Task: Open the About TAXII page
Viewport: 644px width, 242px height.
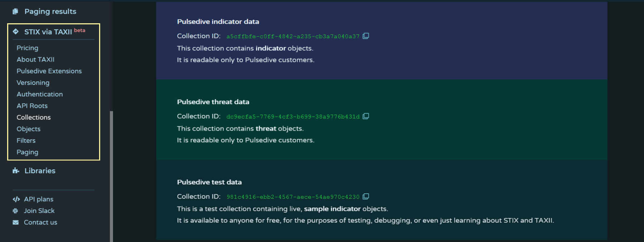Action: [x=35, y=59]
